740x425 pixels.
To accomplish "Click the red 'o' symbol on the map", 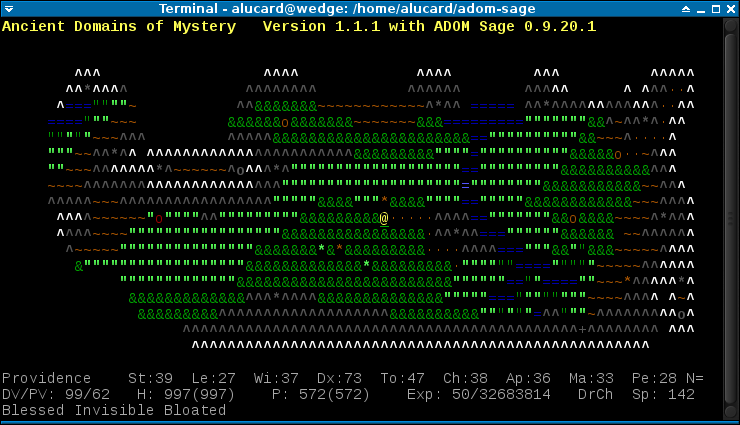I will [159, 219].
